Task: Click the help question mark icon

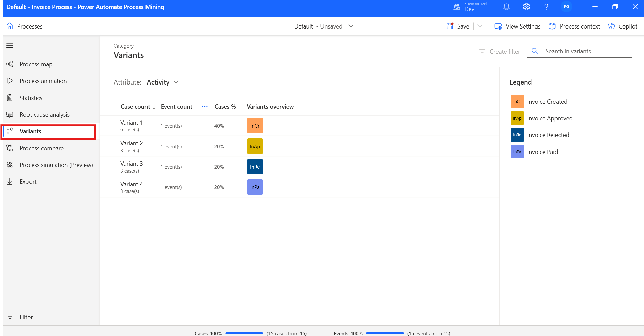Action: pos(546,7)
